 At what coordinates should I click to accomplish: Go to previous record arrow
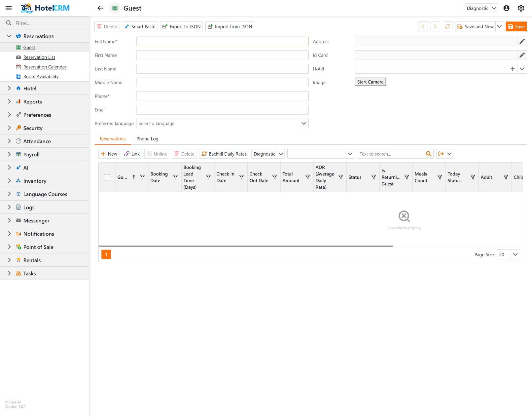(x=423, y=26)
